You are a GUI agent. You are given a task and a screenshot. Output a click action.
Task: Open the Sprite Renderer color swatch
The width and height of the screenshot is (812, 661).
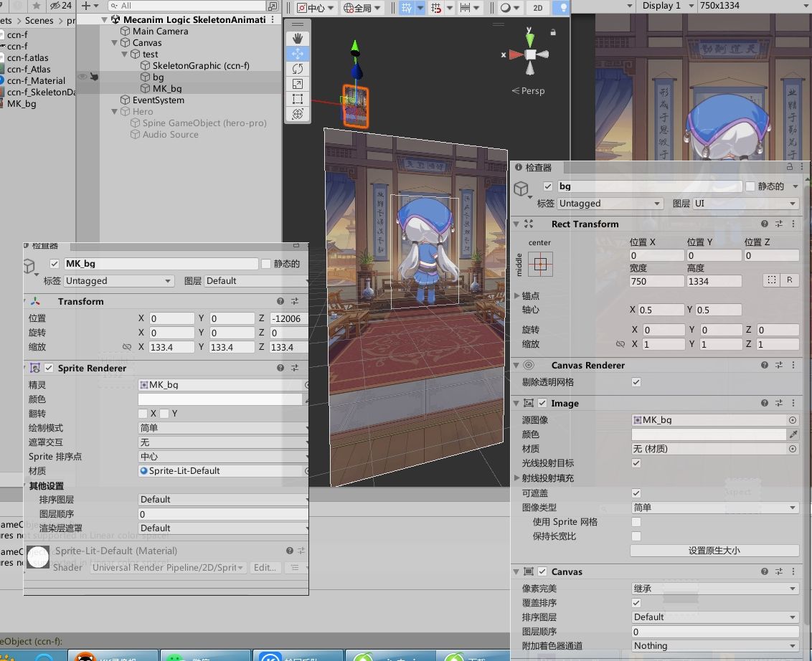pyautogui.click(x=220, y=399)
